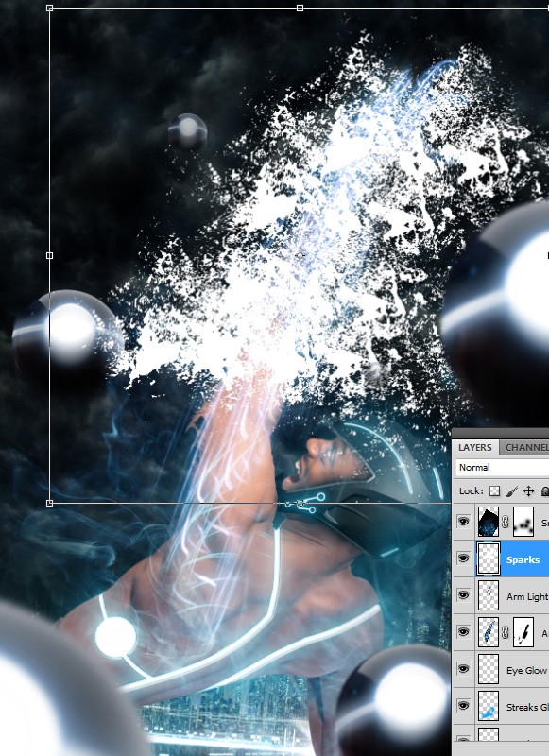Select the Streaks Glow layer name
The height and width of the screenshot is (756, 549).
(x=527, y=707)
